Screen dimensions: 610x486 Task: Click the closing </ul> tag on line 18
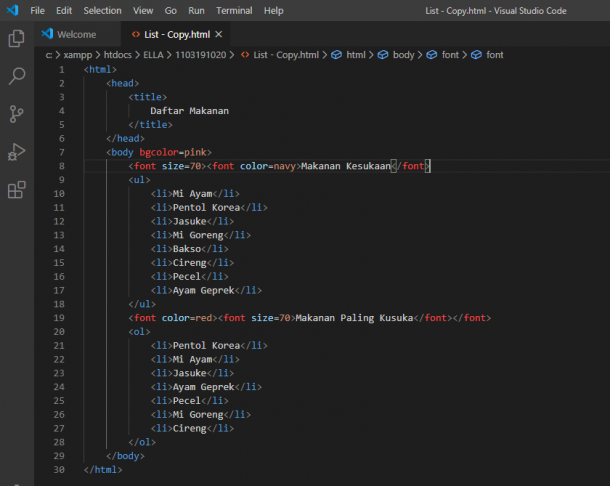coord(142,304)
